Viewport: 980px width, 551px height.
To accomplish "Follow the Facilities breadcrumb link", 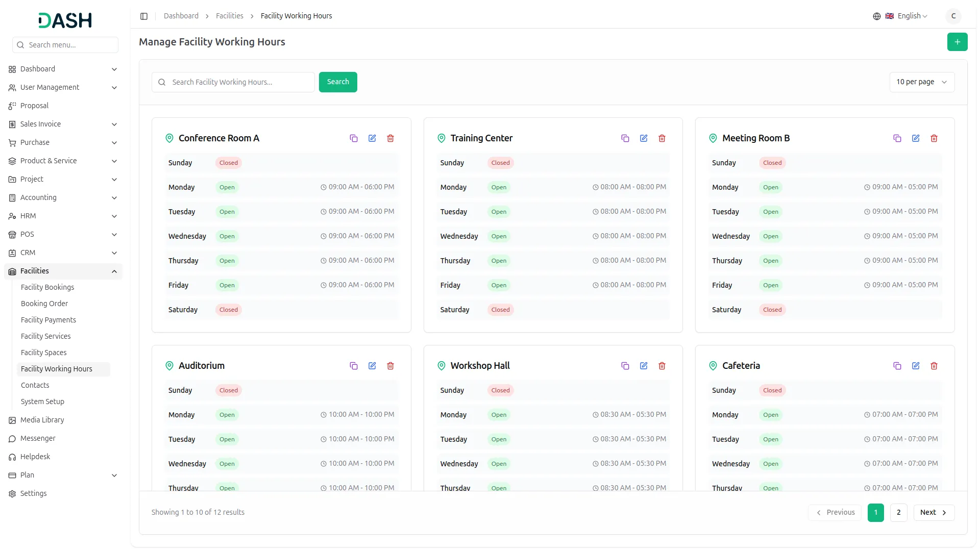I will pos(230,16).
